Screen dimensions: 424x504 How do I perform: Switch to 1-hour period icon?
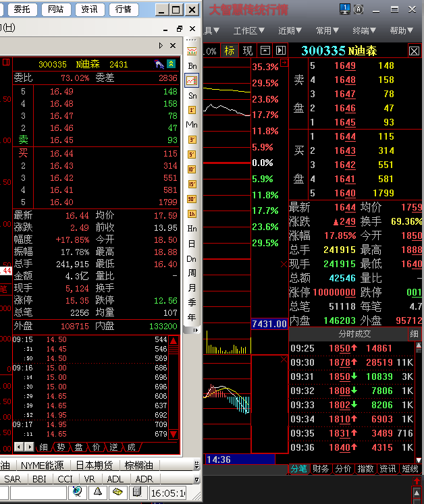192,214
